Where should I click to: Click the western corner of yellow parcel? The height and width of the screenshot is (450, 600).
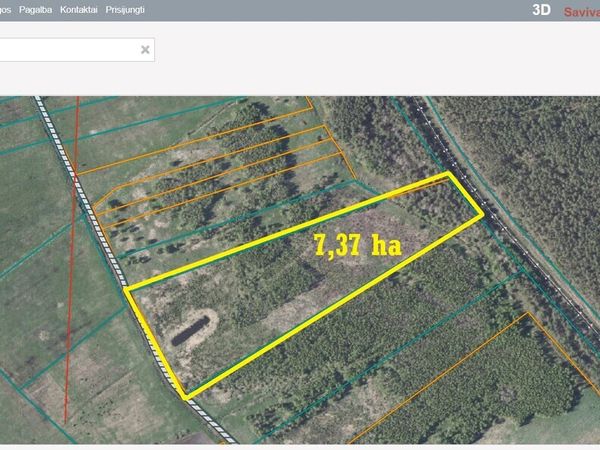pyautogui.click(x=126, y=291)
